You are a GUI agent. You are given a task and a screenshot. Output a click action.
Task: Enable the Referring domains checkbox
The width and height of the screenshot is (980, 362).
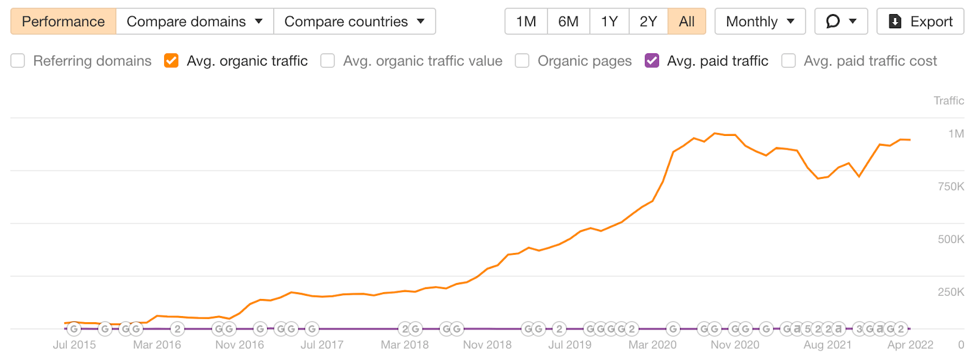(18, 61)
